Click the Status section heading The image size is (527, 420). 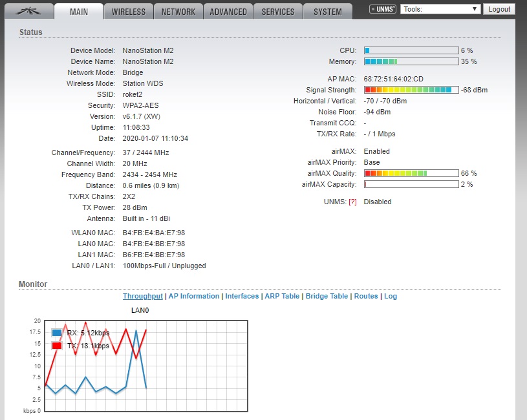click(x=30, y=32)
